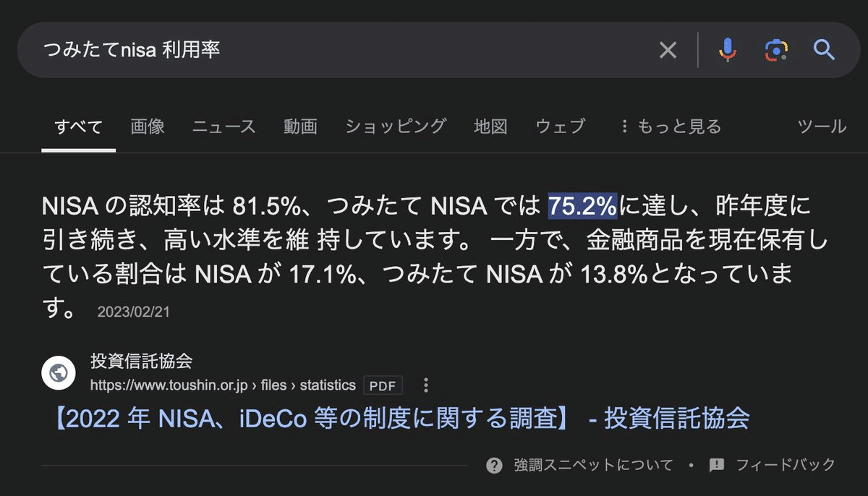Activate voice search with the microphone icon
Viewport: 868px width, 496px height.
coord(726,49)
